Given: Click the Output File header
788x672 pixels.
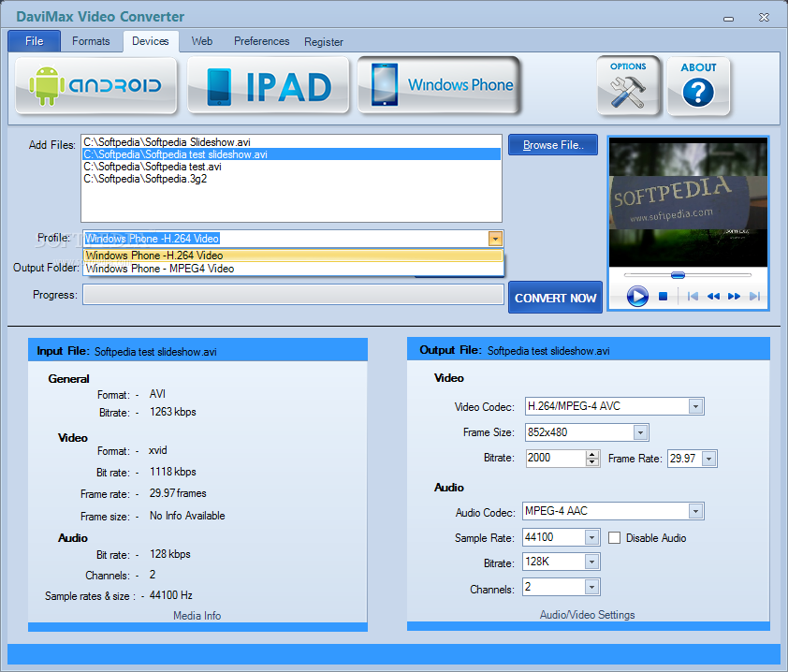Looking at the screenshot, I should [589, 350].
